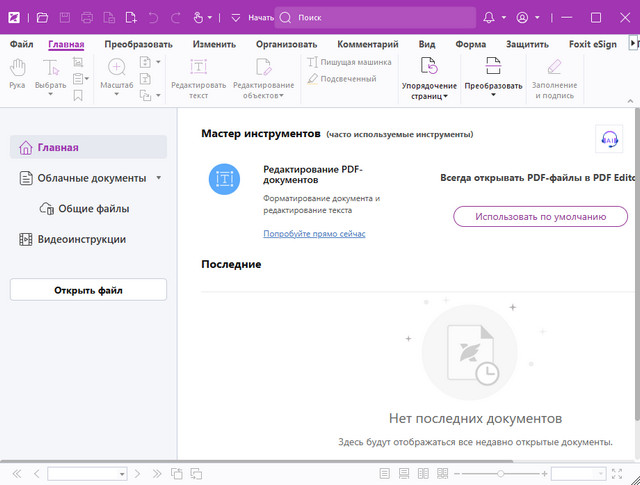This screenshot has width=640, height=485.
Task: Click the Попробуйте прямо сейчас link
Action: pos(314,234)
